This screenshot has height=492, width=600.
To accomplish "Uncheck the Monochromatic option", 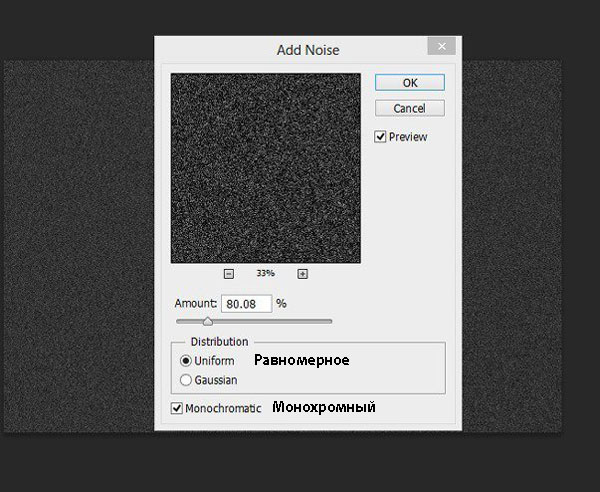I will click(x=178, y=408).
